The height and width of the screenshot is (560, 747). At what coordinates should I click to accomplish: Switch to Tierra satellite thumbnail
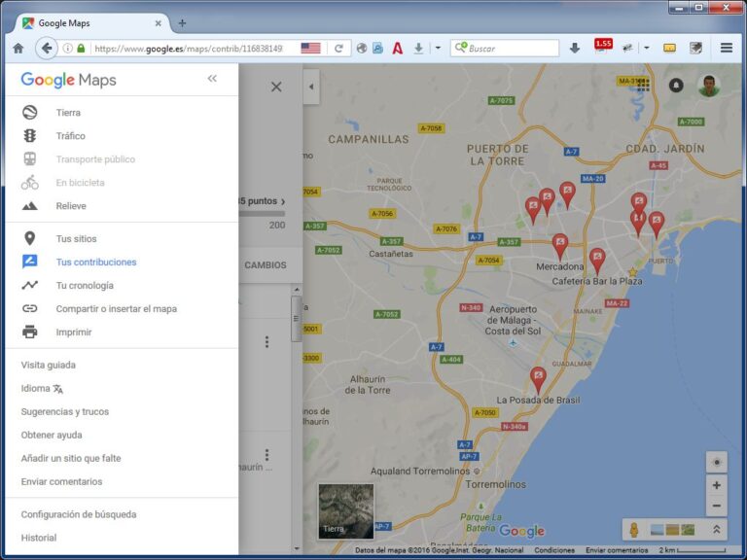(346, 511)
